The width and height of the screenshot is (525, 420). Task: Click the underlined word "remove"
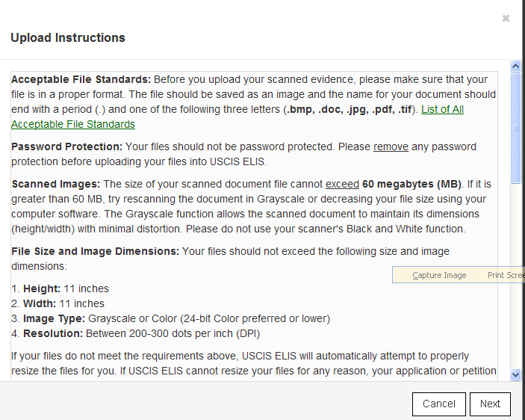point(391,146)
